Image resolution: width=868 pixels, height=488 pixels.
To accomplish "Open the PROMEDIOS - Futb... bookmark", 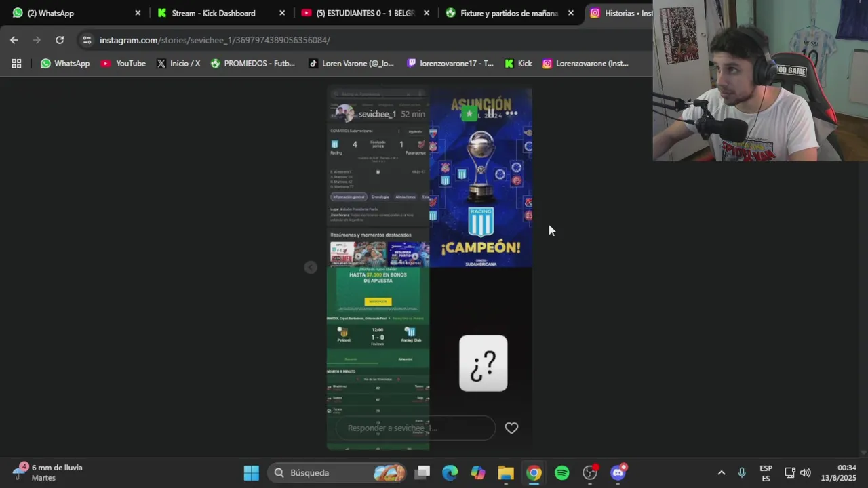I will point(252,64).
